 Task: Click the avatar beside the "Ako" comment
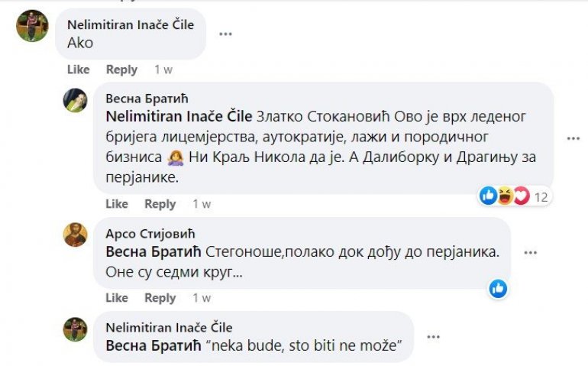pyautogui.click(x=32, y=26)
